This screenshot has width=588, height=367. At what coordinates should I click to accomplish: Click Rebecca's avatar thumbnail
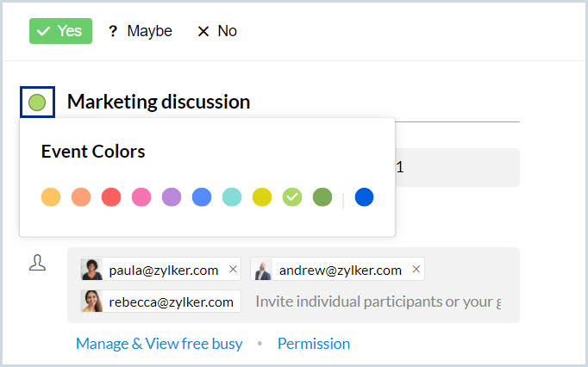click(x=92, y=302)
